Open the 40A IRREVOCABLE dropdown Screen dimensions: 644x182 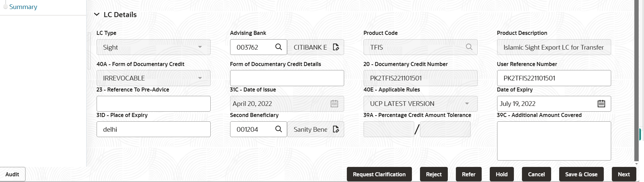[x=154, y=78]
